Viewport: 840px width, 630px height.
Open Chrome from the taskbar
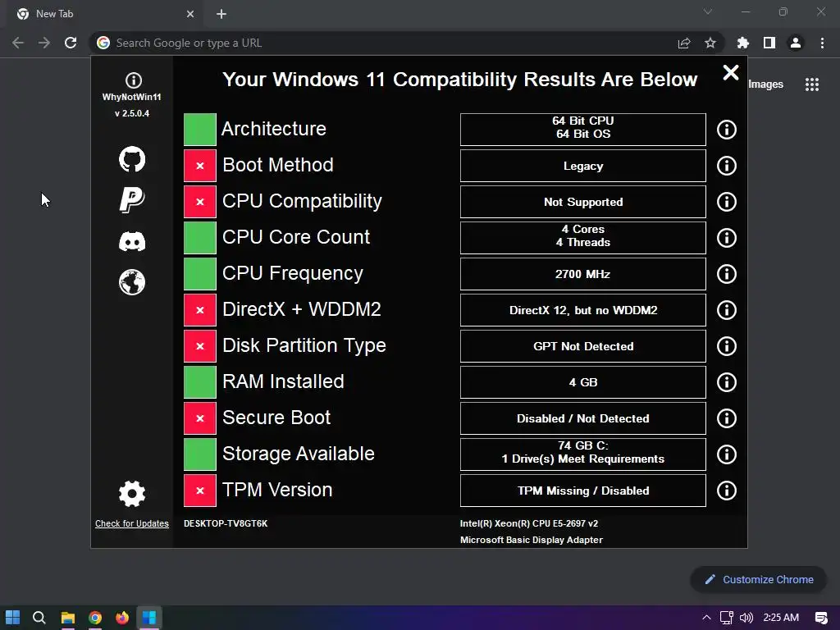tap(95, 617)
